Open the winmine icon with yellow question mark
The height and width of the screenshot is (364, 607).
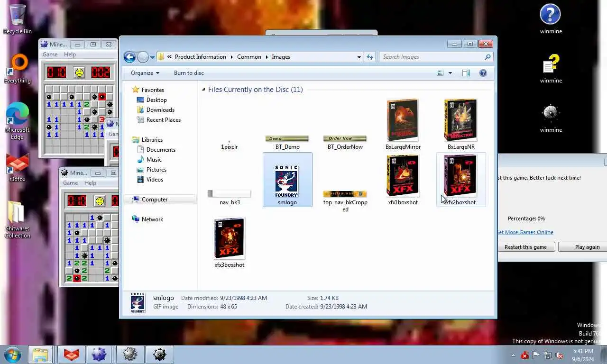551,69
